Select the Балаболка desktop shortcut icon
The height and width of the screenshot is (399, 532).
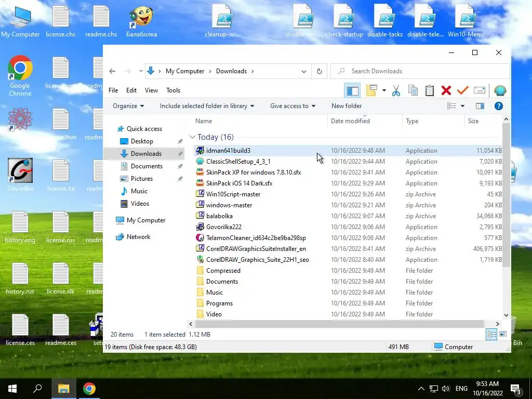point(141,21)
